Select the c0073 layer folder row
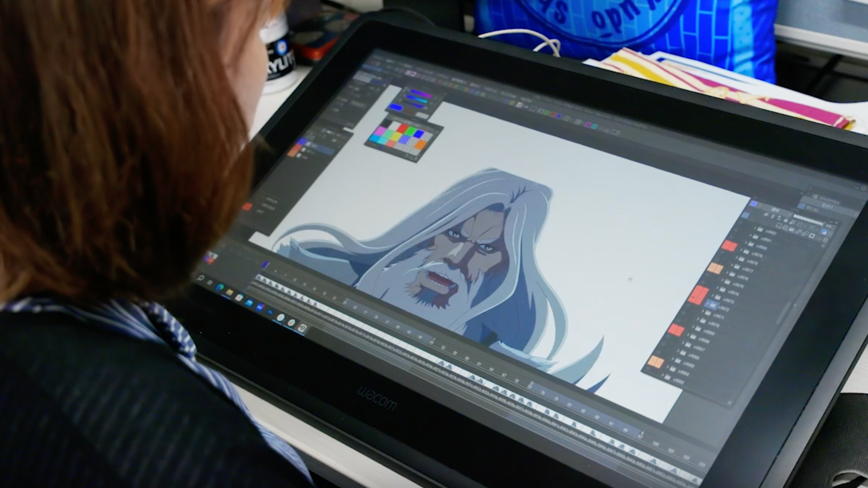 click(724, 299)
